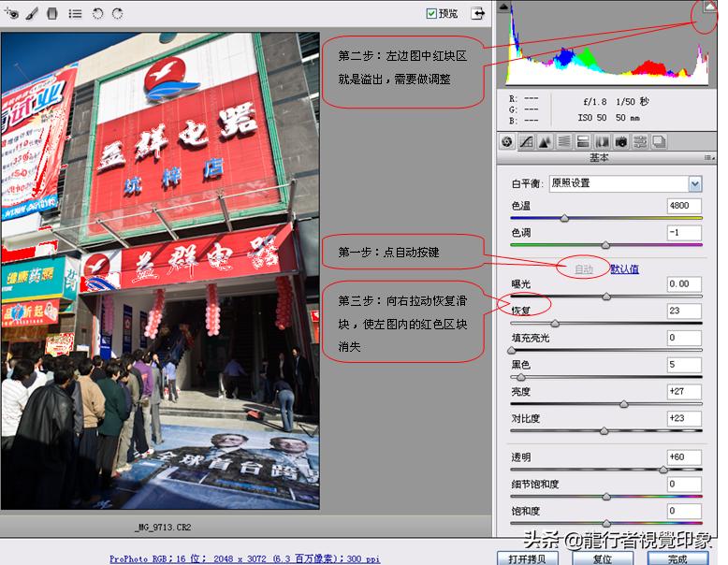Click the 恢复 recovery slider handle
This screenshot has width=728, height=565.
click(555, 323)
